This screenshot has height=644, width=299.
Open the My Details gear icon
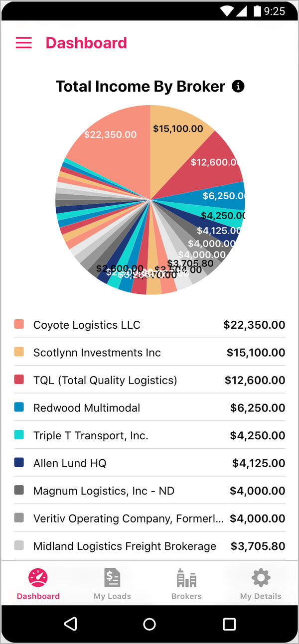tap(261, 578)
